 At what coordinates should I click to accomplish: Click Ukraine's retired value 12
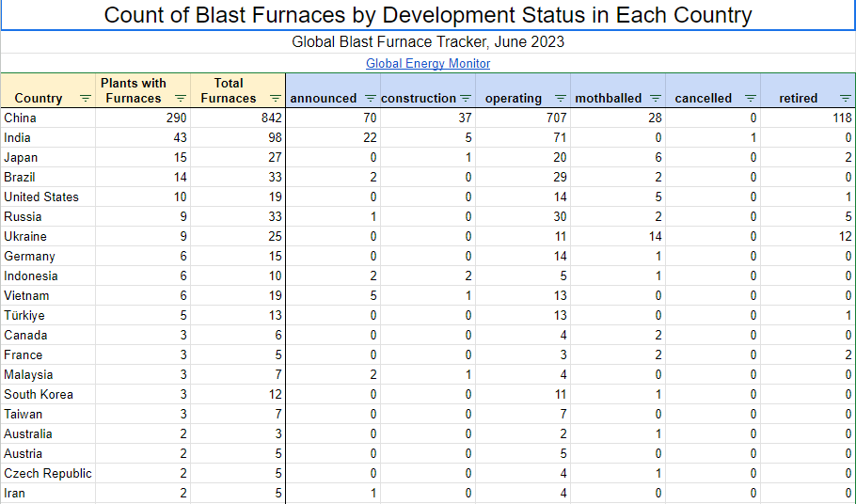pyautogui.click(x=845, y=236)
